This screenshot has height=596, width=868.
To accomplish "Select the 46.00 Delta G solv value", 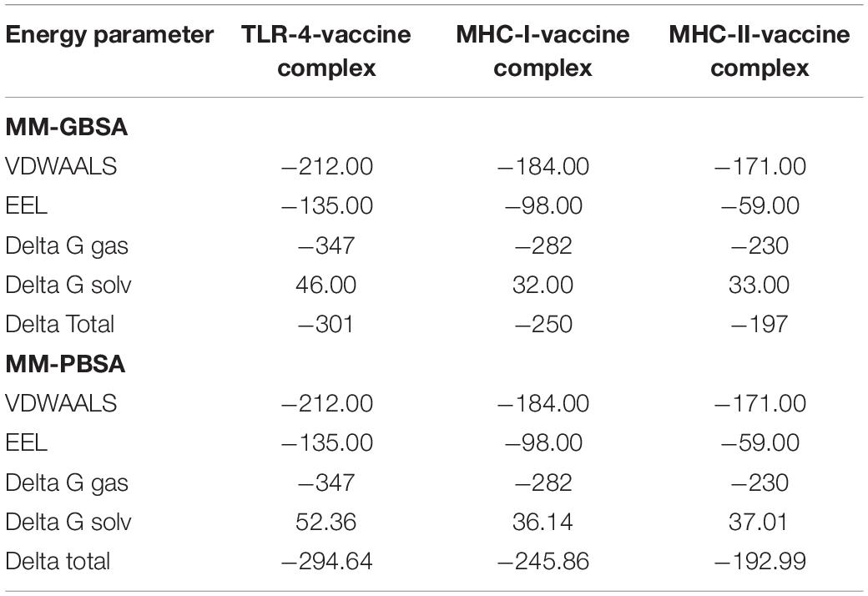I will pyautogui.click(x=326, y=285).
